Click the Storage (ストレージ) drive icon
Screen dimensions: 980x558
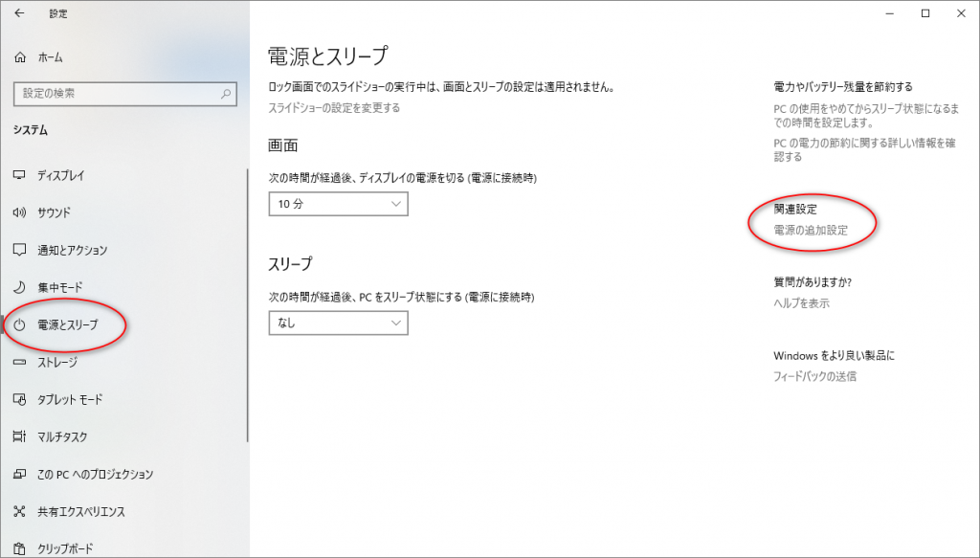(x=19, y=363)
